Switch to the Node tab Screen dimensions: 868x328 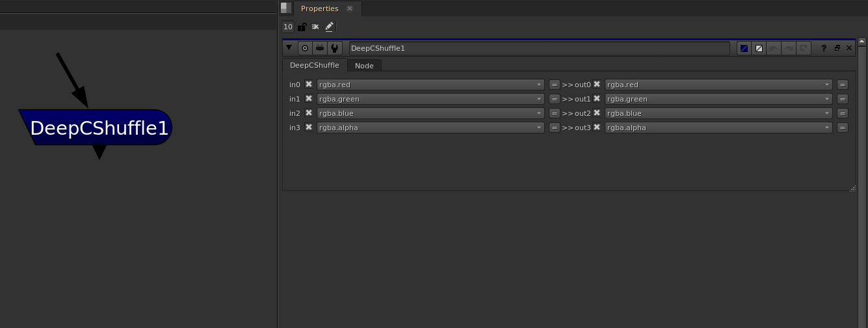(364, 66)
